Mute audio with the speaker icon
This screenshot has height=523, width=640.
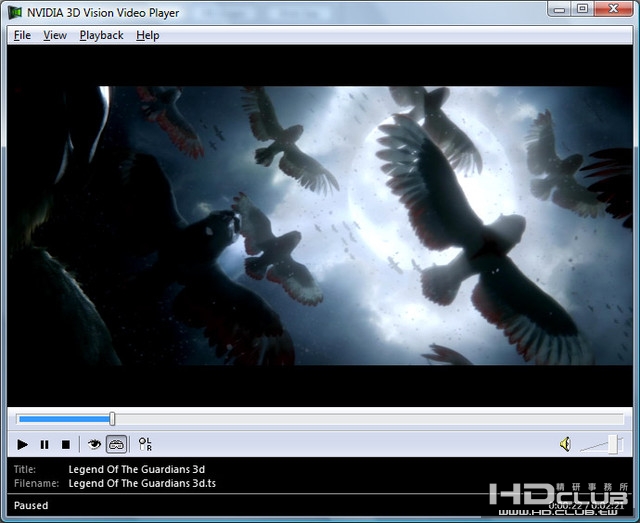point(565,444)
